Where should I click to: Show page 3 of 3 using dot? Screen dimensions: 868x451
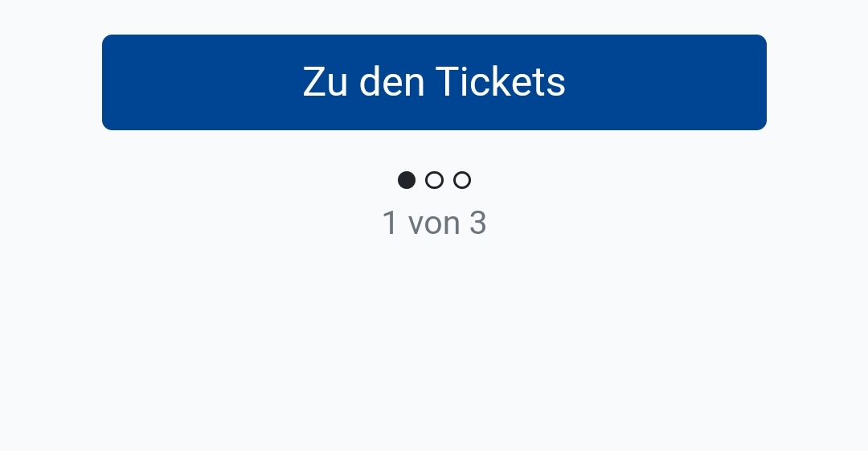coord(462,180)
